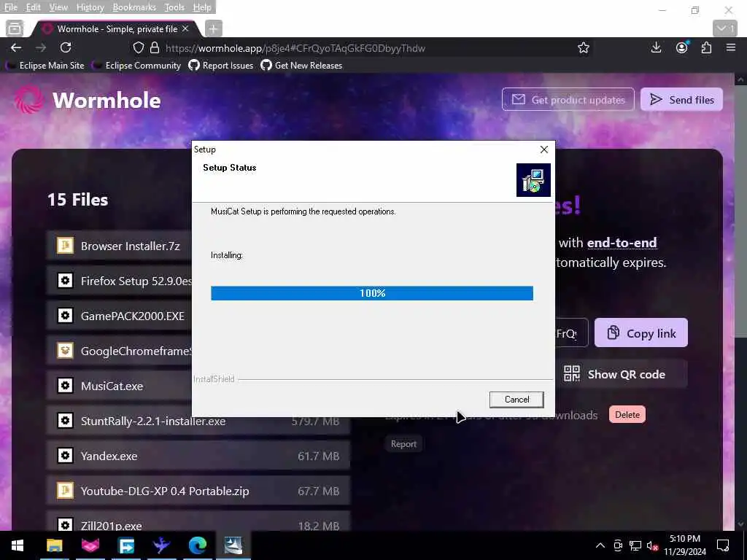This screenshot has width=747, height=560.
Task: Bookmark this page with the star
Action: click(x=583, y=47)
